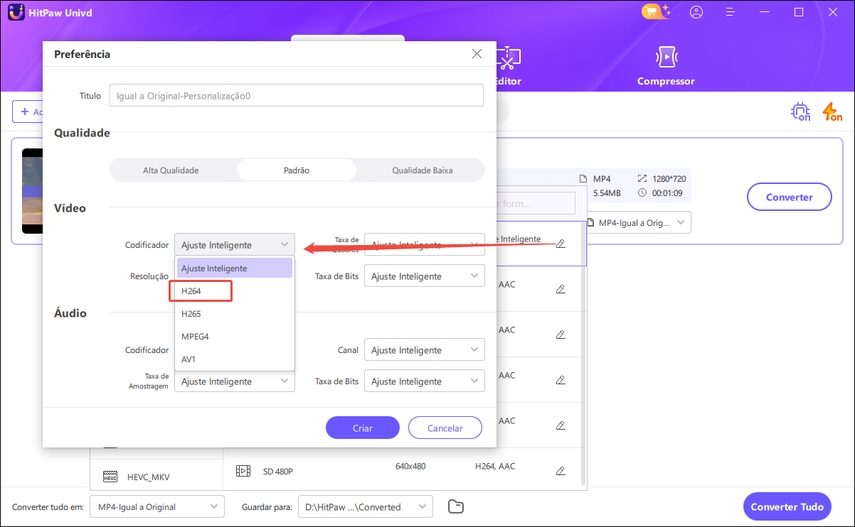Toggle lightning-fast conversion mode

(832, 112)
